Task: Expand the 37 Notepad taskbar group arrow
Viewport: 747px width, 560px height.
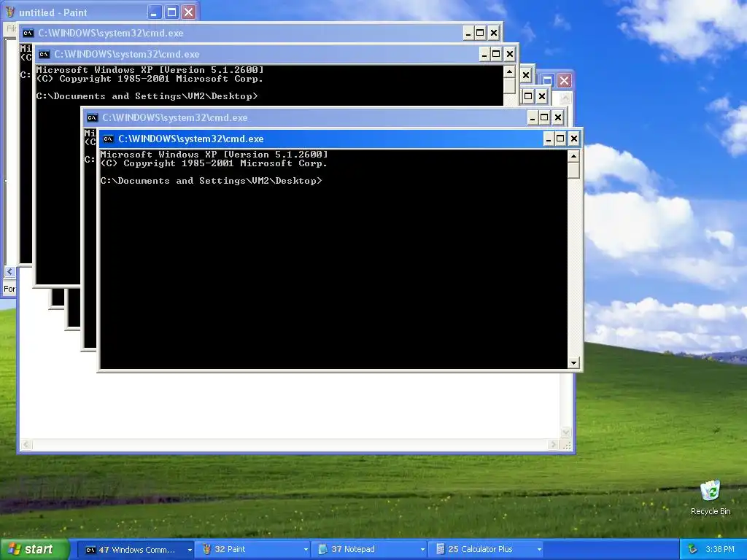Action: click(x=422, y=550)
